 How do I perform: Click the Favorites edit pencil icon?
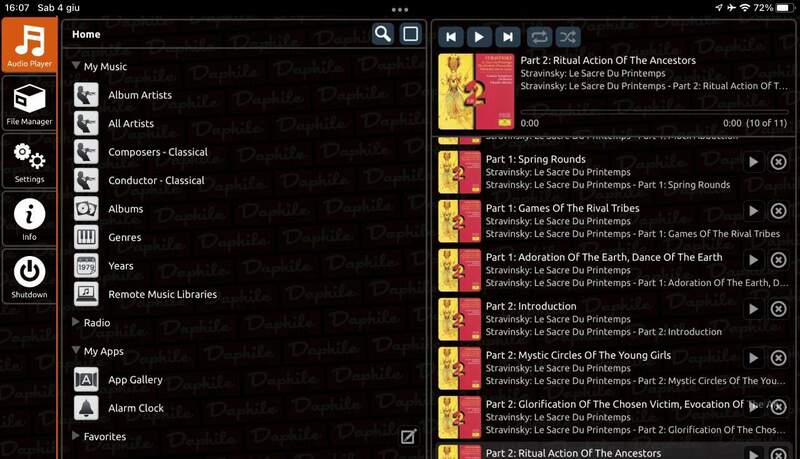click(408, 436)
